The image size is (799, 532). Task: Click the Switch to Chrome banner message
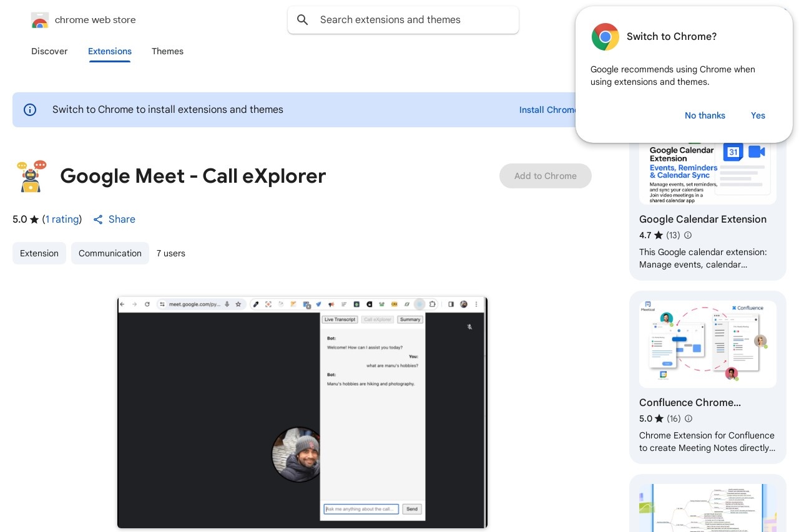[x=168, y=110]
